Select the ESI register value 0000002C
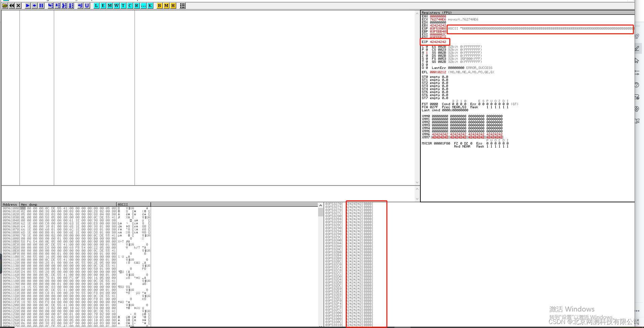Viewport: 644px width, 328px height. pos(438,35)
